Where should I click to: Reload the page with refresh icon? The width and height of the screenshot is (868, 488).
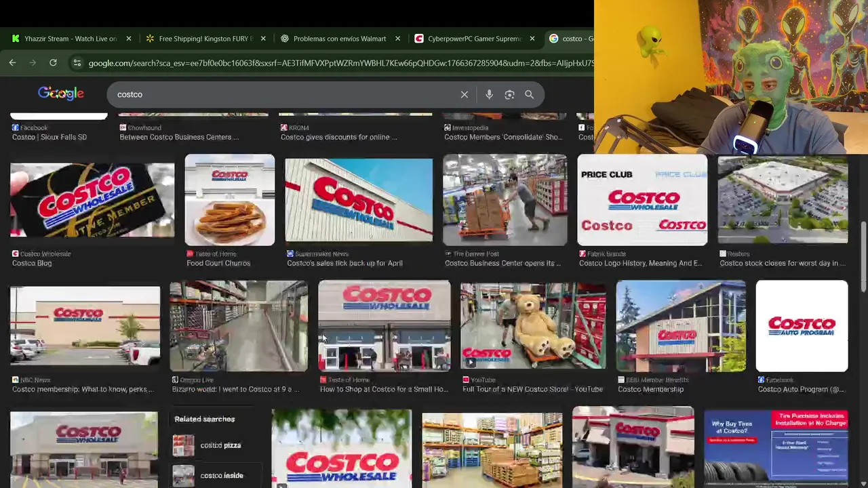tap(53, 63)
